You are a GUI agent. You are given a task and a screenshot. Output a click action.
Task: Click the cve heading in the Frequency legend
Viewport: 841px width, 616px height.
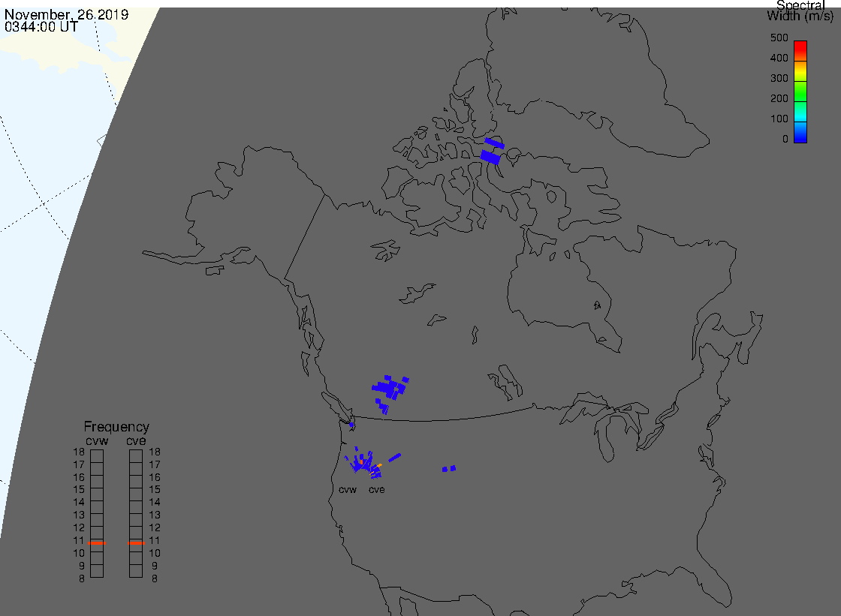pyautogui.click(x=136, y=441)
